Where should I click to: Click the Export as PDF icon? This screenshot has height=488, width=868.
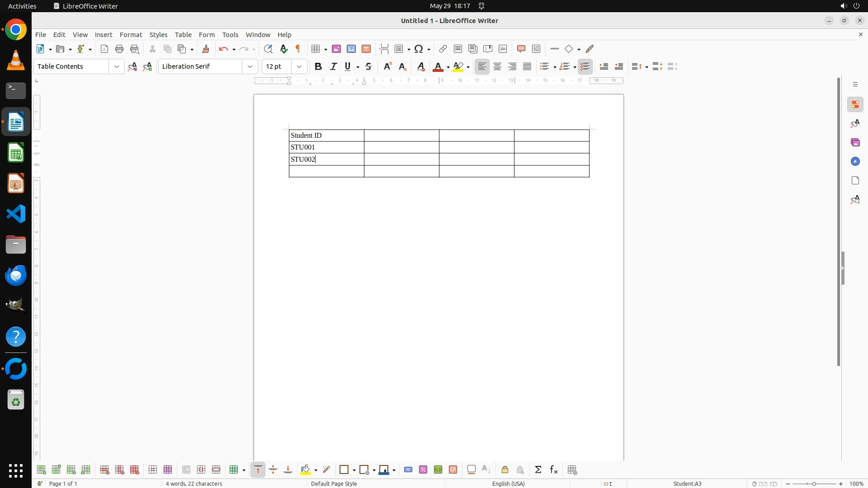point(104,49)
